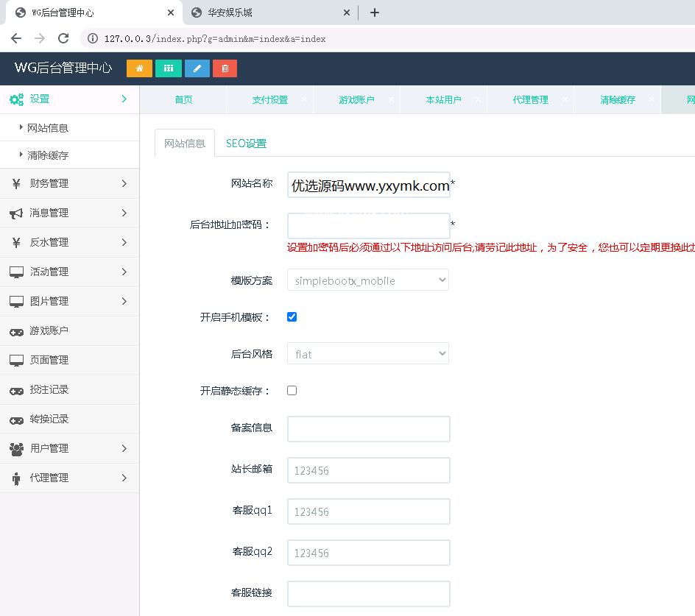Click the yen icon beside 财务管理
Viewport: 695px width, 616px height.
pyautogui.click(x=16, y=183)
